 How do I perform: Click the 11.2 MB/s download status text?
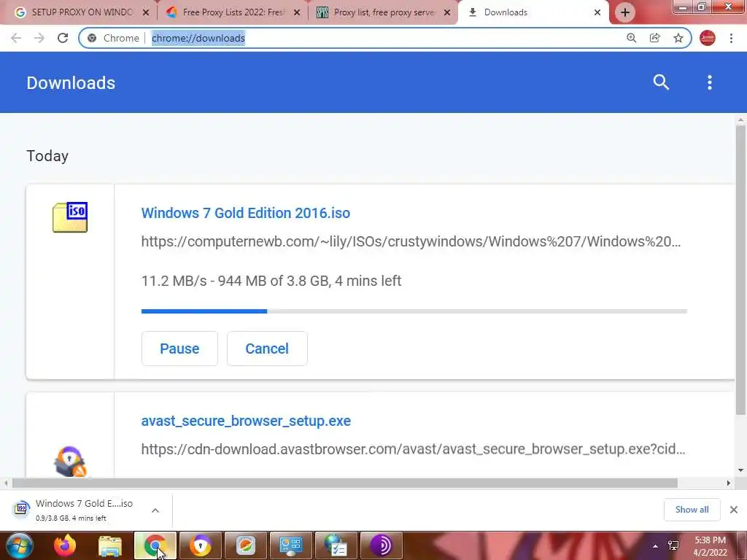271,281
